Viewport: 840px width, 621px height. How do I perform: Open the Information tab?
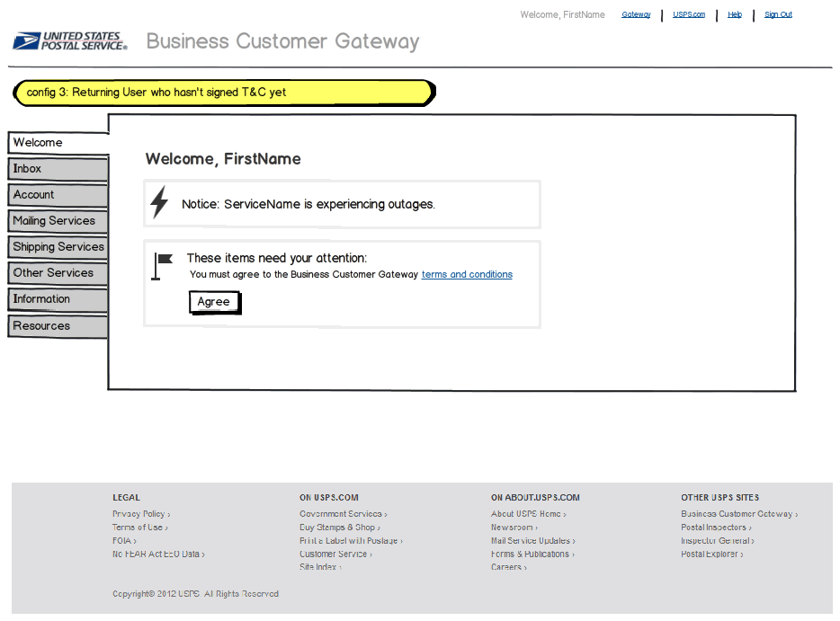coord(58,299)
